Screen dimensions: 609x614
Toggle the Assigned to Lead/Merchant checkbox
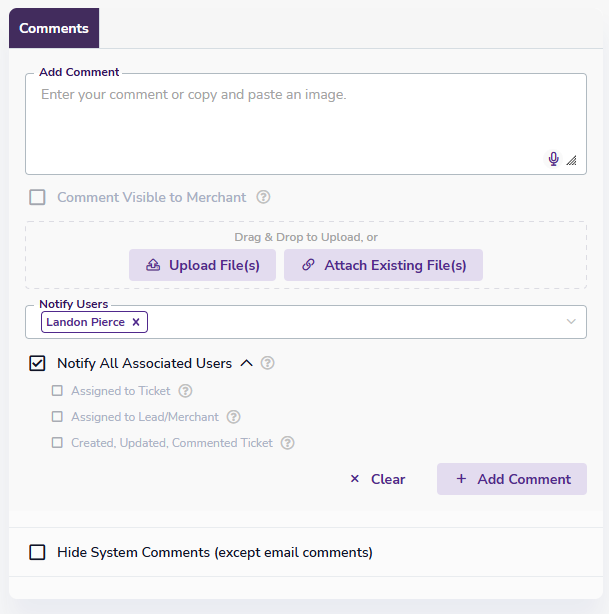coord(57,417)
